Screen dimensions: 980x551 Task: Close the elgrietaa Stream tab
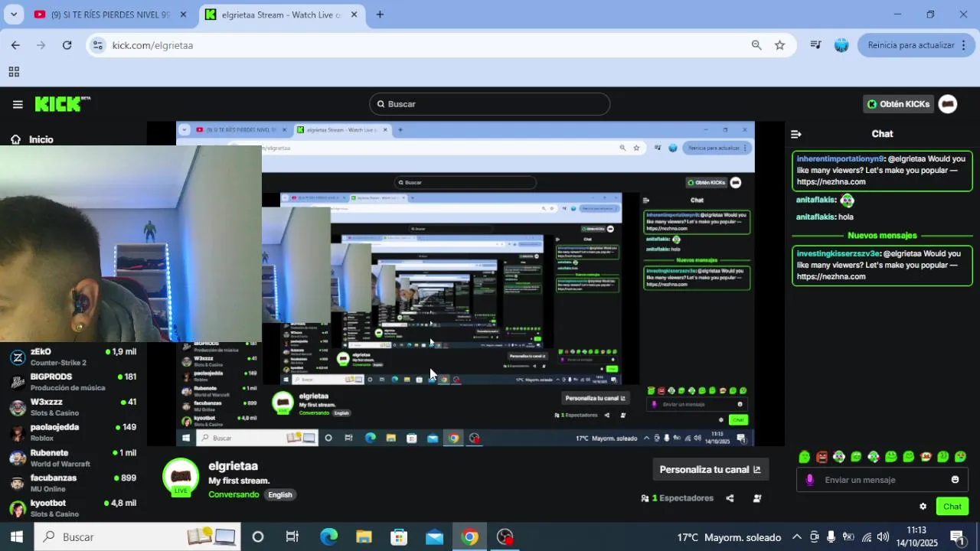[354, 15]
